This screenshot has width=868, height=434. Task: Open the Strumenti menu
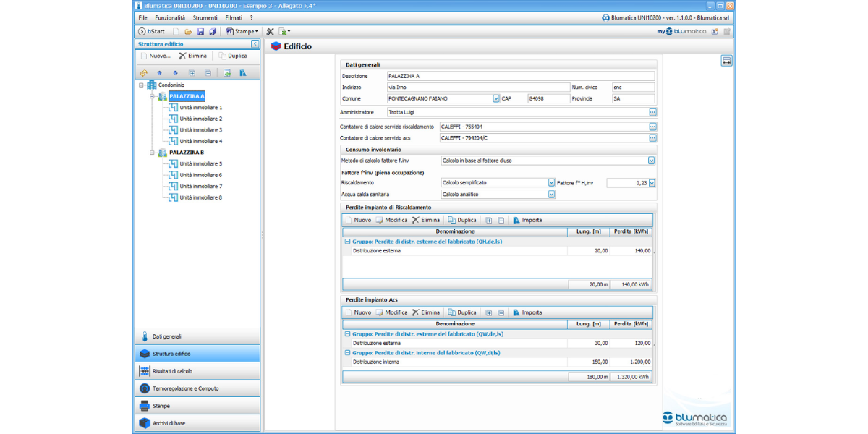(x=205, y=17)
